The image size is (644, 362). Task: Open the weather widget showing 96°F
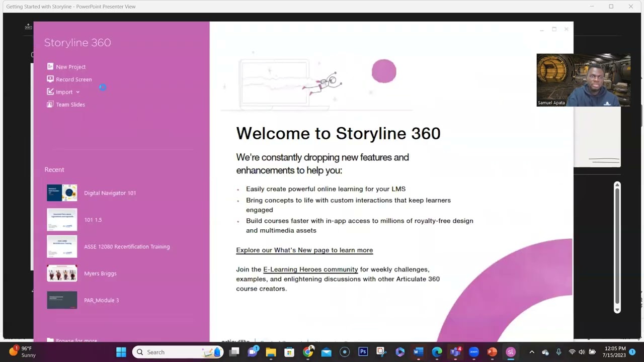click(23, 352)
